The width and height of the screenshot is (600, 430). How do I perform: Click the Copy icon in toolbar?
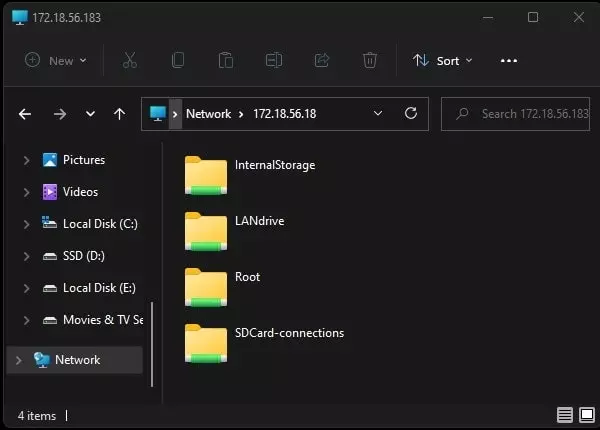pos(178,60)
